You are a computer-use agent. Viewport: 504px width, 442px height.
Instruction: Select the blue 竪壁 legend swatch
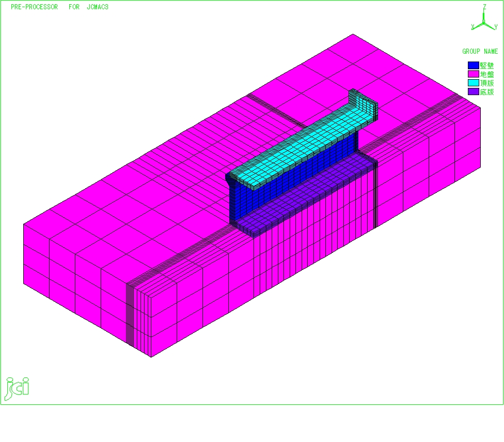pyautogui.click(x=473, y=66)
